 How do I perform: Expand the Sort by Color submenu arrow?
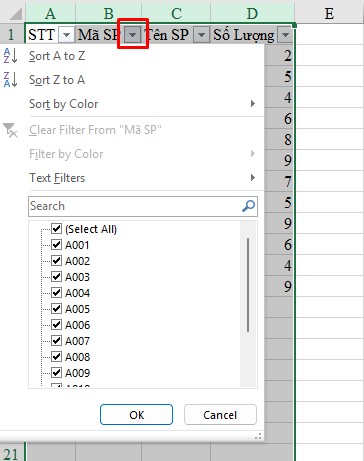[253, 104]
